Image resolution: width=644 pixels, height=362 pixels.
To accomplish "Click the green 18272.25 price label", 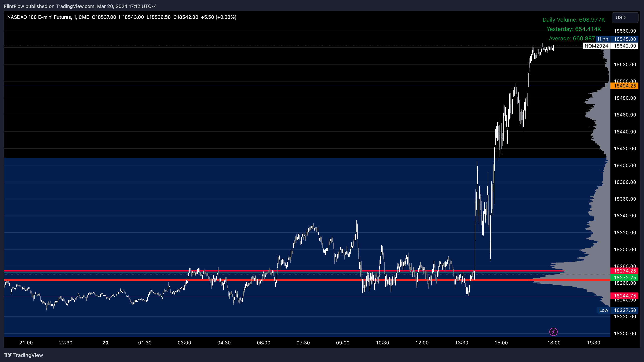I will point(624,277).
